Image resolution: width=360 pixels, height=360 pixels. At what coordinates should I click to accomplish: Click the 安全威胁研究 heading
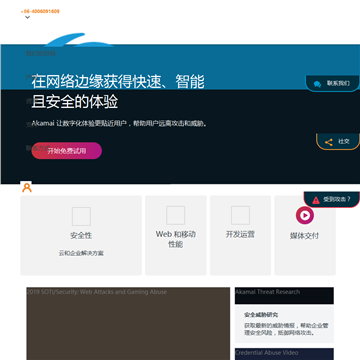[x=261, y=315]
